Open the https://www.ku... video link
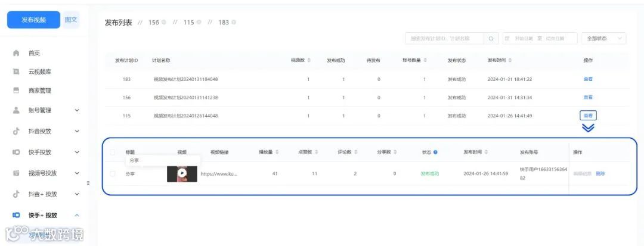This screenshot has width=644, height=246. click(219, 174)
